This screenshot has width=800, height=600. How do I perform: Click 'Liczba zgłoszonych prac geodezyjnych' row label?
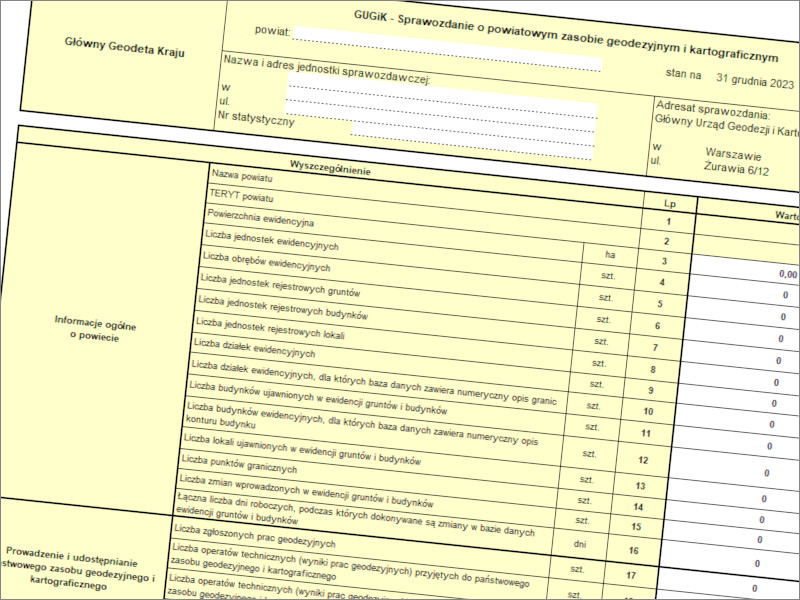pyautogui.click(x=255, y=536)
